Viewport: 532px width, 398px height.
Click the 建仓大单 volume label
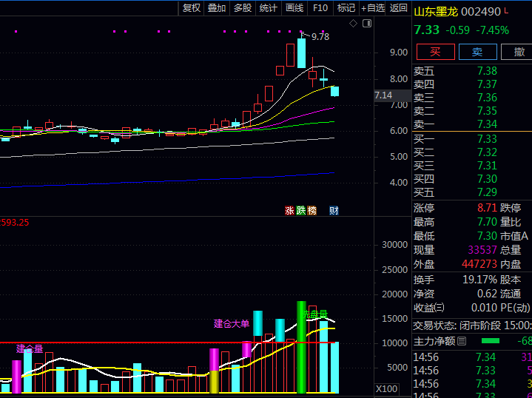tap(232, 324)
